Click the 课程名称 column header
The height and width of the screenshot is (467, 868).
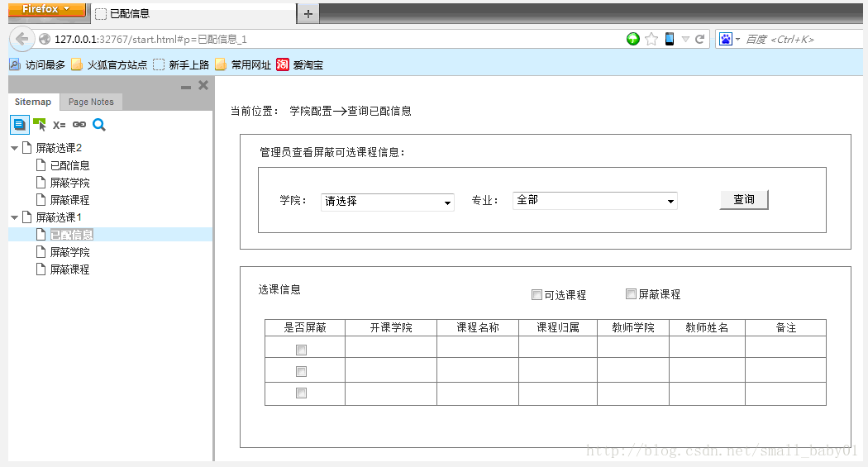point(478,327)
